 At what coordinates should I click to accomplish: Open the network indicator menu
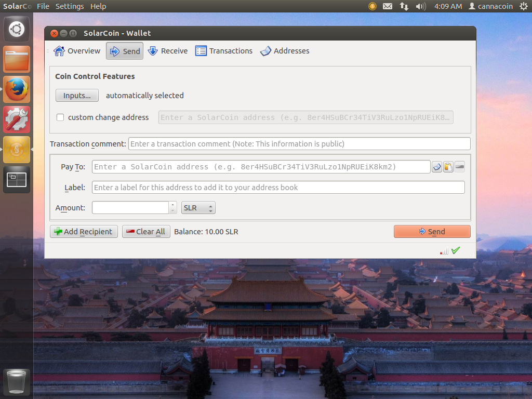[x=404, y=6]
